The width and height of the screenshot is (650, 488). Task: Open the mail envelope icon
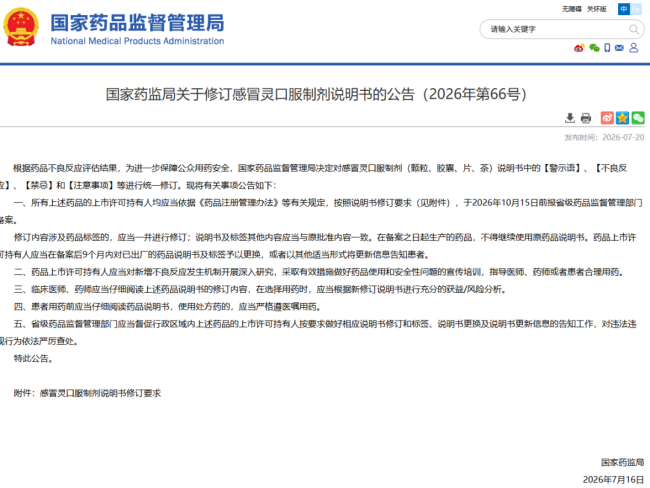[619, 48]
